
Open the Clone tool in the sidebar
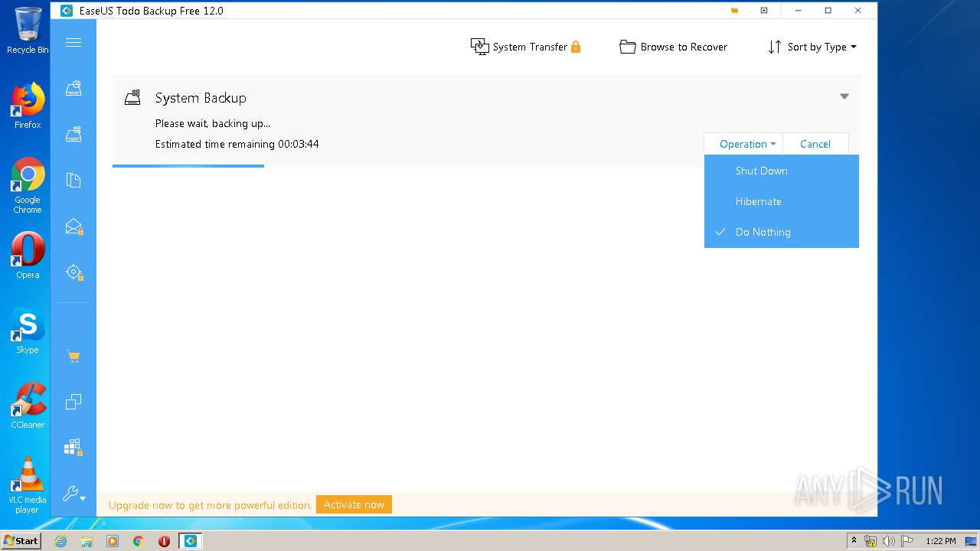(x=73, y=402)
